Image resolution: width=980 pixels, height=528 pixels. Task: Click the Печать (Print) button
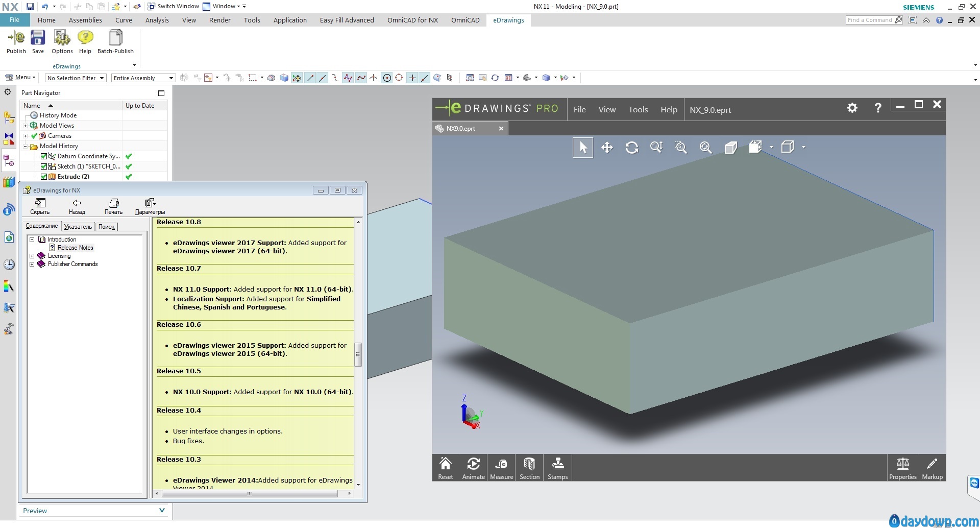(x=113, y=206)
